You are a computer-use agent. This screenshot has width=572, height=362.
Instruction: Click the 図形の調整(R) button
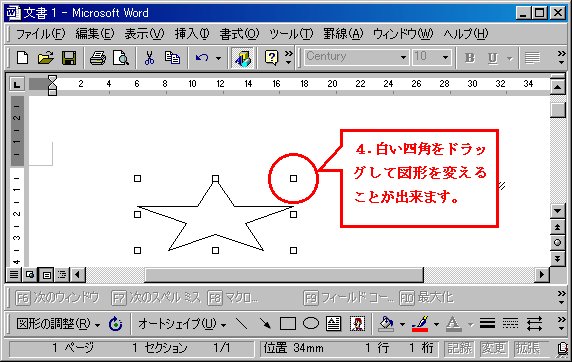coord(58,324)
